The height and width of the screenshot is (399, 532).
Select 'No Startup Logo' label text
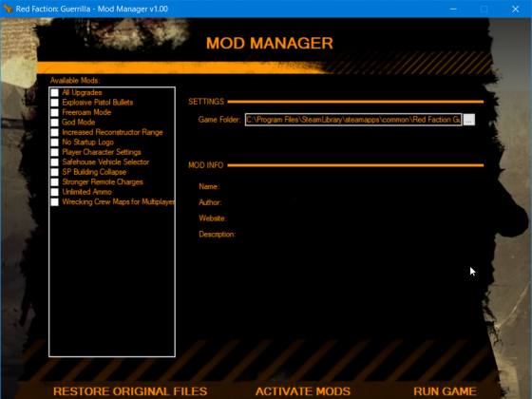pyautogui.click(x=87, y=142)
